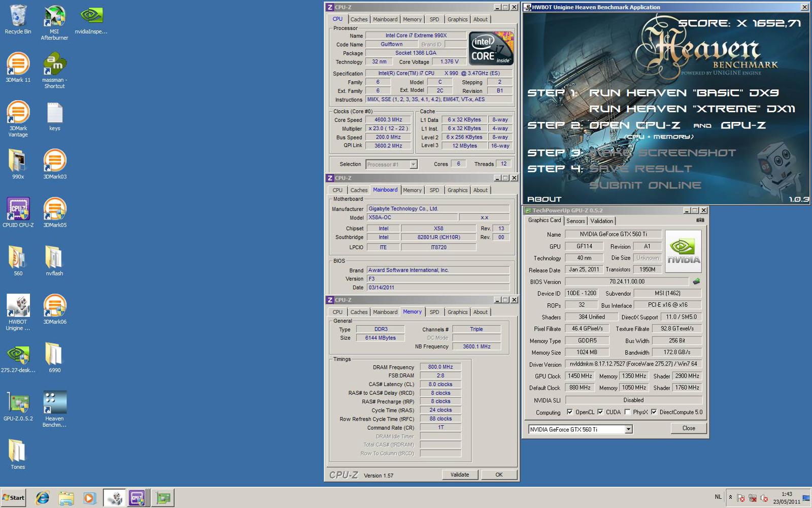Viewport: 812px width, 508px height.
Task: Run Heaven Xtreme DX11 benchmark
Action: (x=692, y=109)
